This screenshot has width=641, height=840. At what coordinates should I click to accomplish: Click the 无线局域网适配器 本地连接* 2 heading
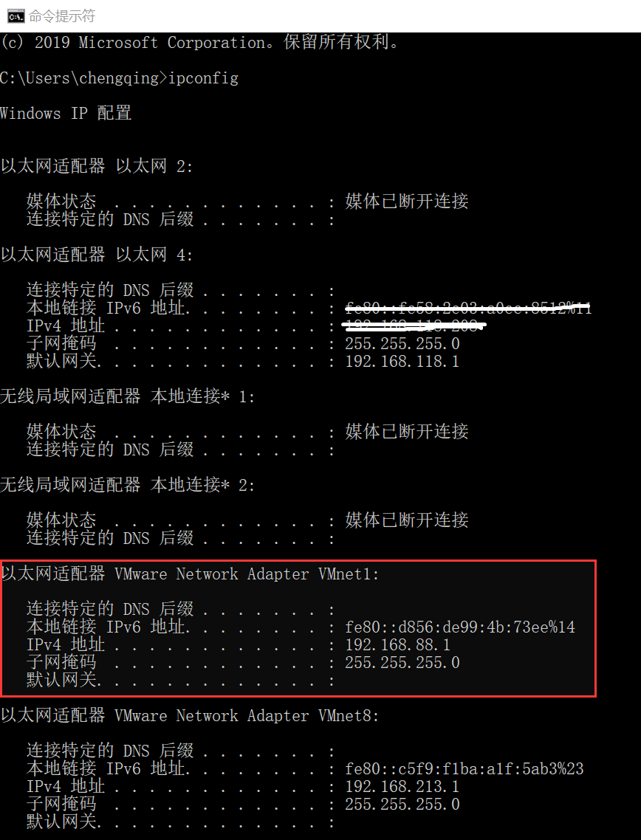(128, 486)
